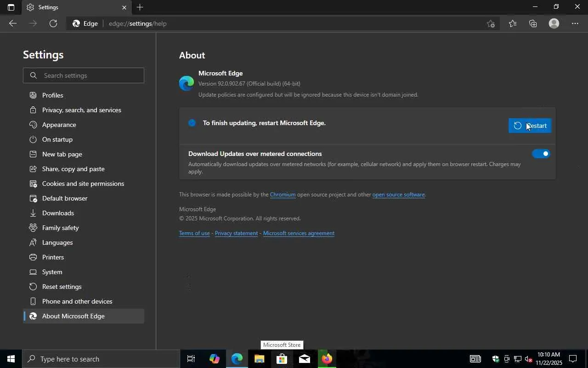Open the Microsoft services agreement link
The image size is (588, 368).
click(x=299, y=233)
